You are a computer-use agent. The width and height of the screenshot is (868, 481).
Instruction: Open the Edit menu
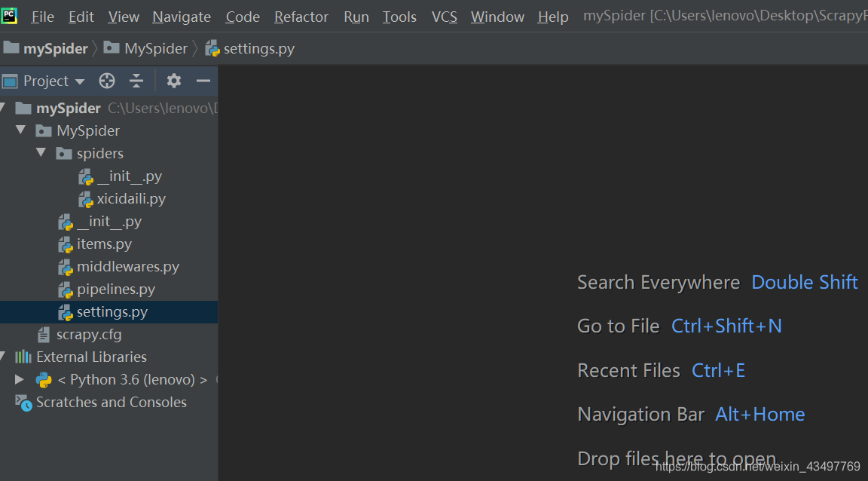point(81,17)
